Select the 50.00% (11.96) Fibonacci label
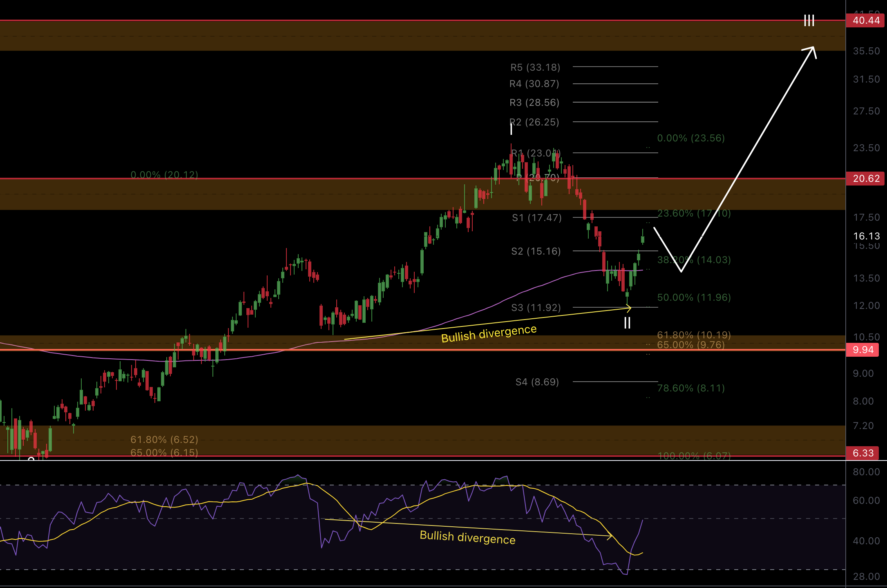Screen dimensions: 887x588 694,297
